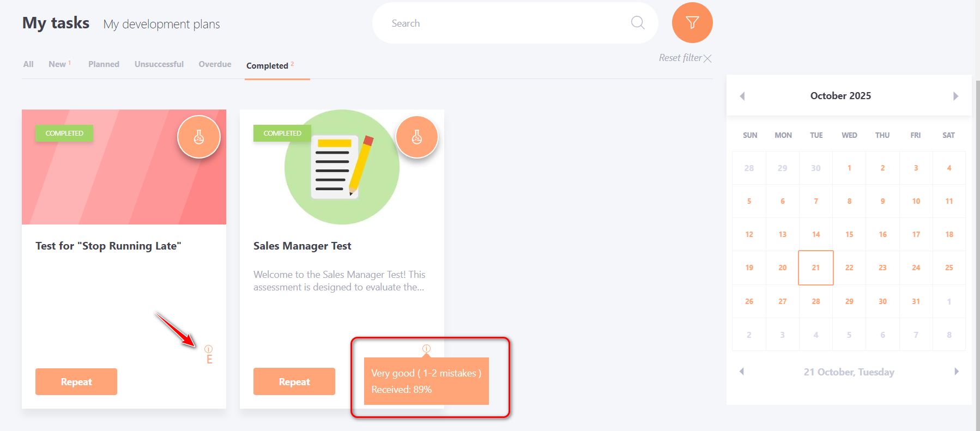The width and height of the screenshot is (980, 431).
Task: Advance to next day after 21 October
Action: [956, 372]
